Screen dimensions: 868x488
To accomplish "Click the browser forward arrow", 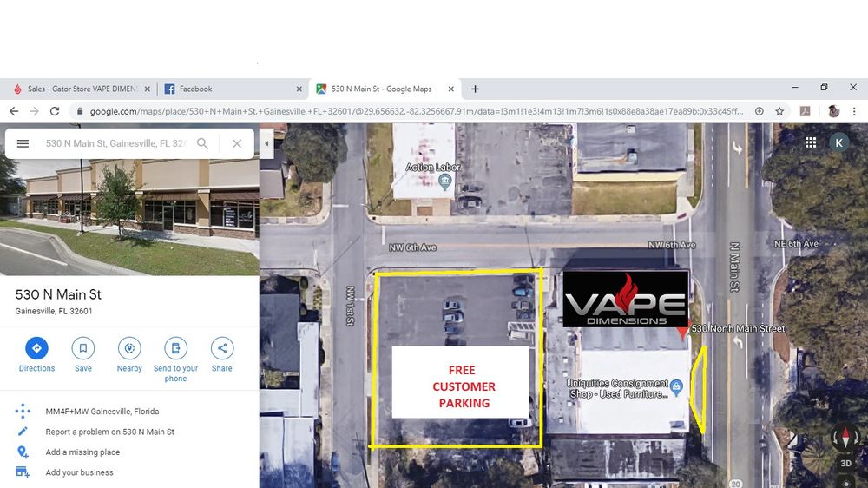I will (35, 111).
